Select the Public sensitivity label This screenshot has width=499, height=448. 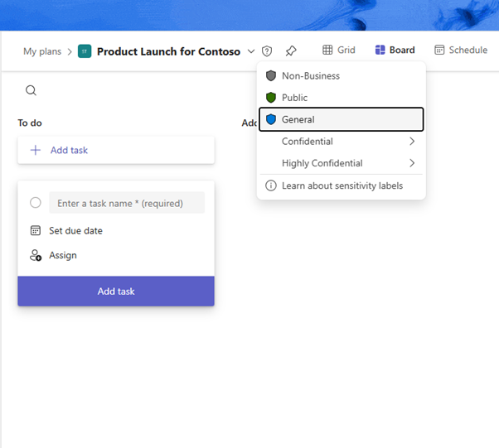342,97
